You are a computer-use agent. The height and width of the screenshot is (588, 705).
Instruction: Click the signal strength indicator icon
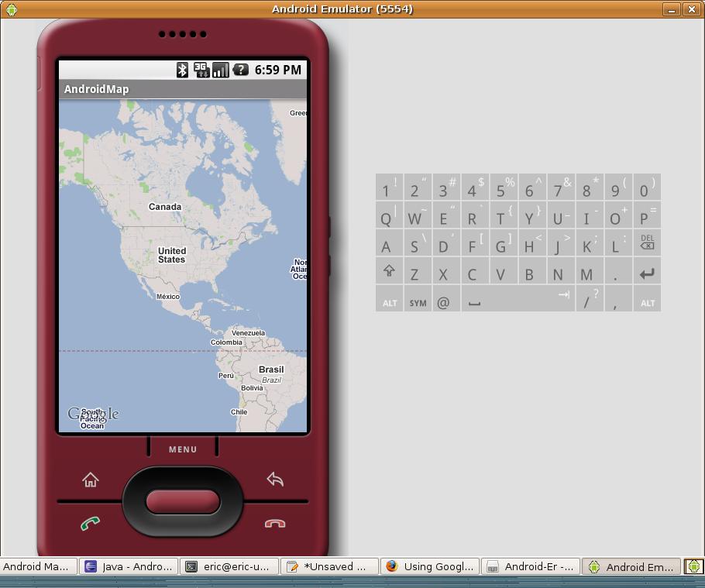pyautogui.click(x=221, y=70)
